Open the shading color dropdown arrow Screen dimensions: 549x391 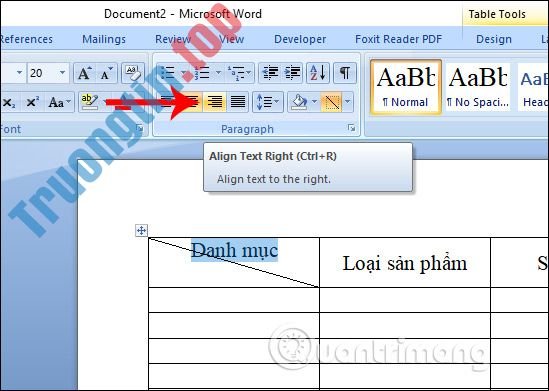tap(314, 102)
